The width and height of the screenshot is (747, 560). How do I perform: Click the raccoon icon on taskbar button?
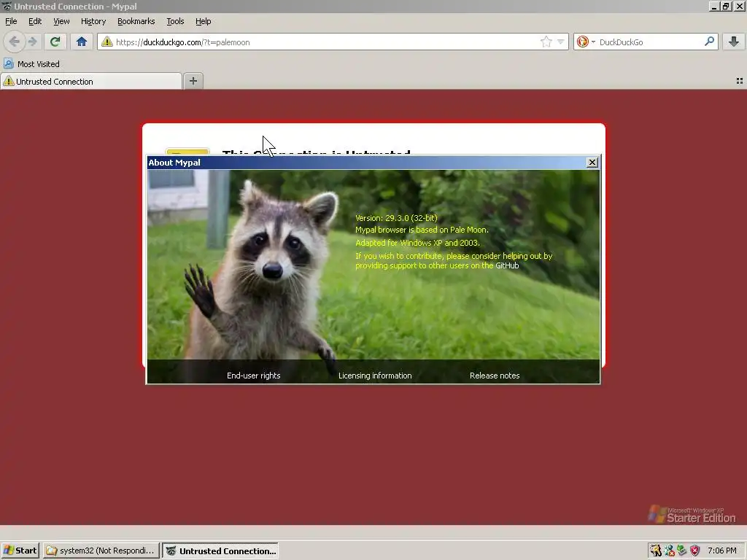point(171,551)
